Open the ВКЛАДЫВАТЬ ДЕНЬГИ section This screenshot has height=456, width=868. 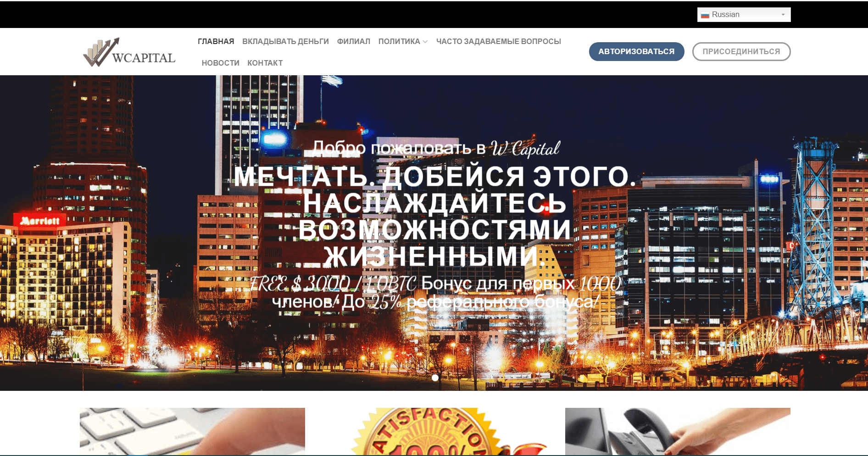tap(285, 41)
